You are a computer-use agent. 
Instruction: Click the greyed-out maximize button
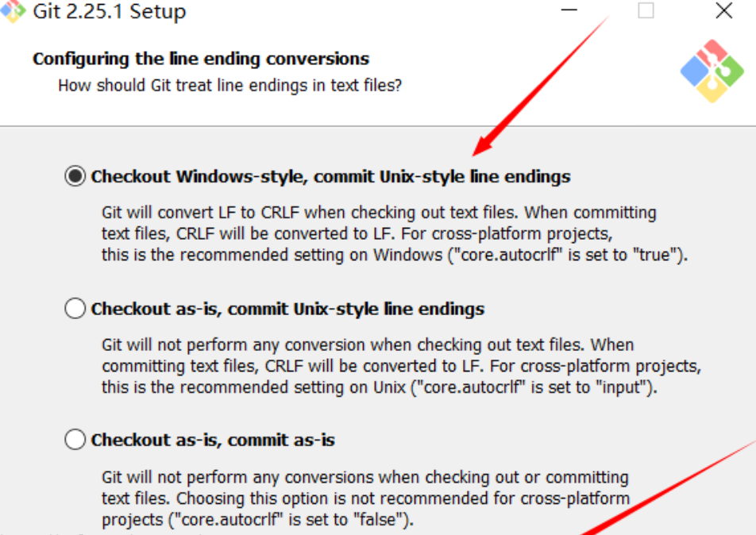[x=646, y=11]
